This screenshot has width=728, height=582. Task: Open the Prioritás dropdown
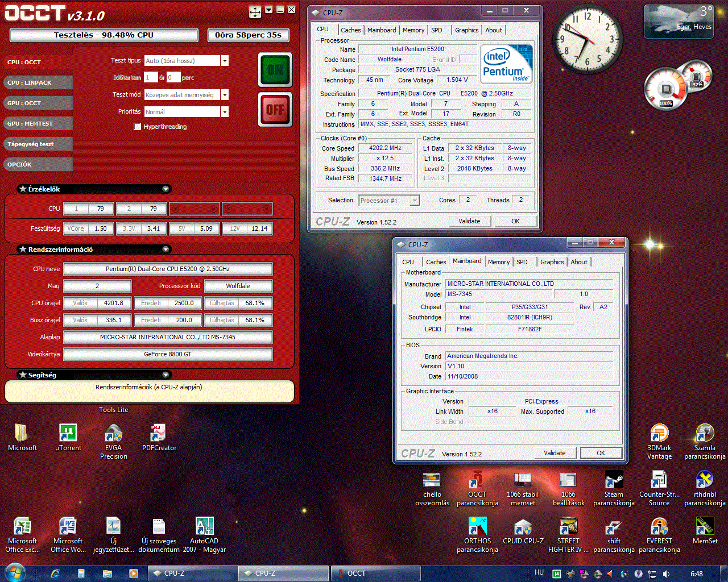[x=225, y=112]
